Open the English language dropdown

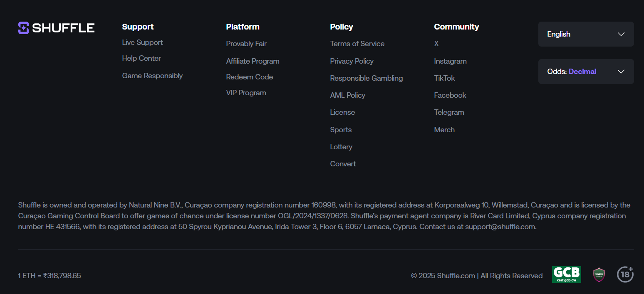[586, 34]
